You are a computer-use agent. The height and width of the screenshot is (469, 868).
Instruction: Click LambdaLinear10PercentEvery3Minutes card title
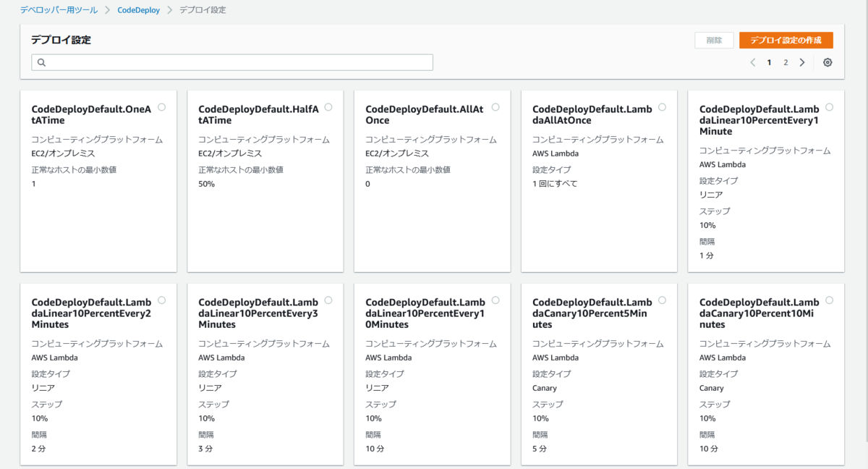[x=259, y=313]
